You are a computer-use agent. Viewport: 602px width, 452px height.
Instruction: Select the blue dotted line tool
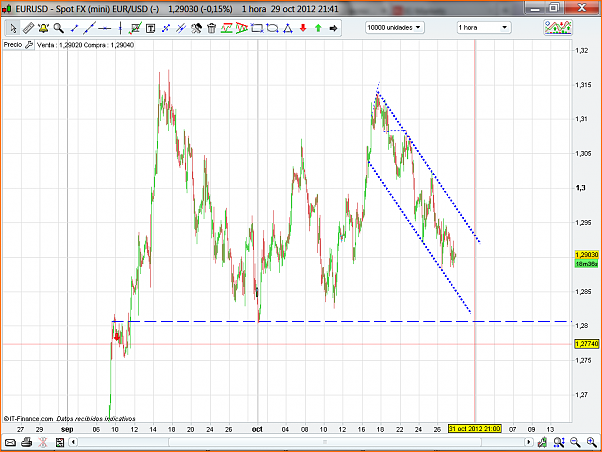[x=166, y=28]
